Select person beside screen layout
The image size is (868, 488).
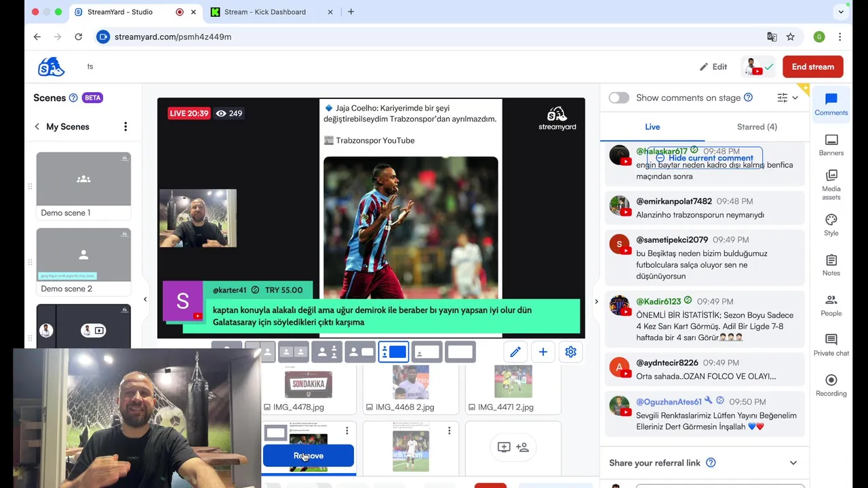pos(360,352)
